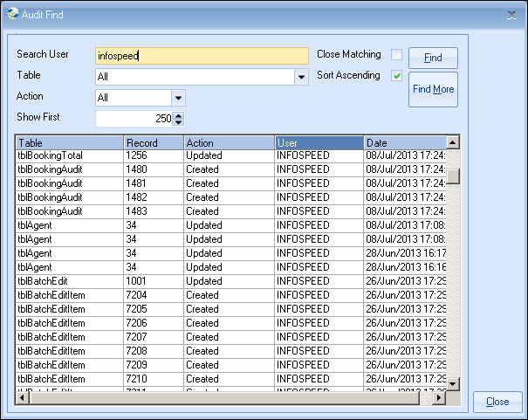Increase the Show First value with up arrow
The width and height of the screenshot is (528, 420).
click(x=179, y=115)
